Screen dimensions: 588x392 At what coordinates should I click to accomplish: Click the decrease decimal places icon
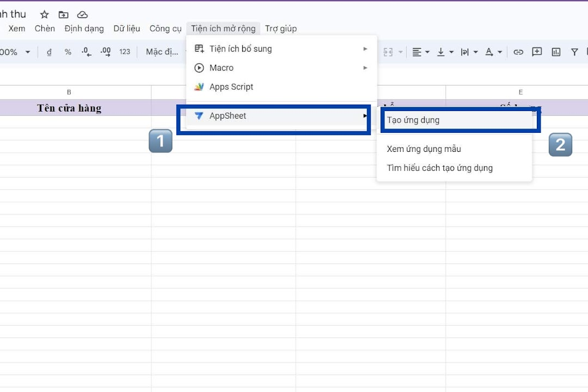(x=86, y=52)
